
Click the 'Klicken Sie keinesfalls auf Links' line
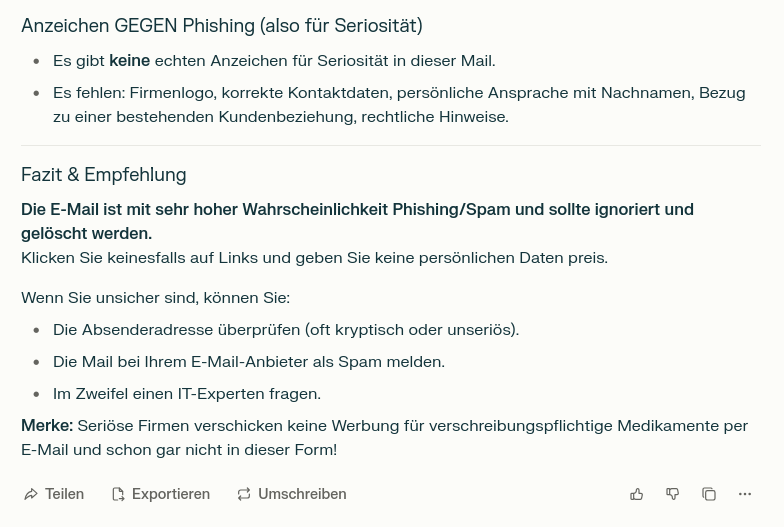[314, 257]
